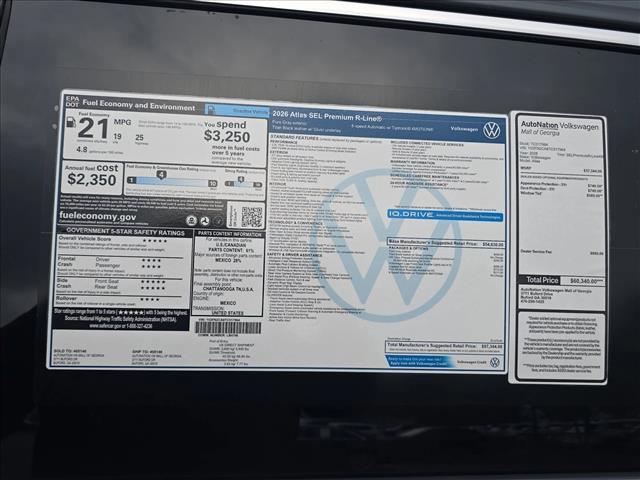Click the Frontal Crash Driver star rating

coord(151,260)
